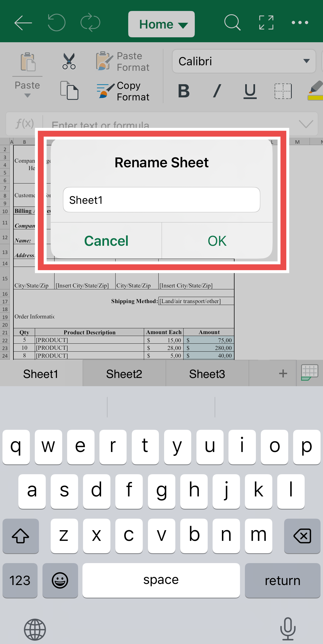The width and height of the screenshot is (323, 644).
Task: Click the Product Description header cell
Action: tap(90, 332)
